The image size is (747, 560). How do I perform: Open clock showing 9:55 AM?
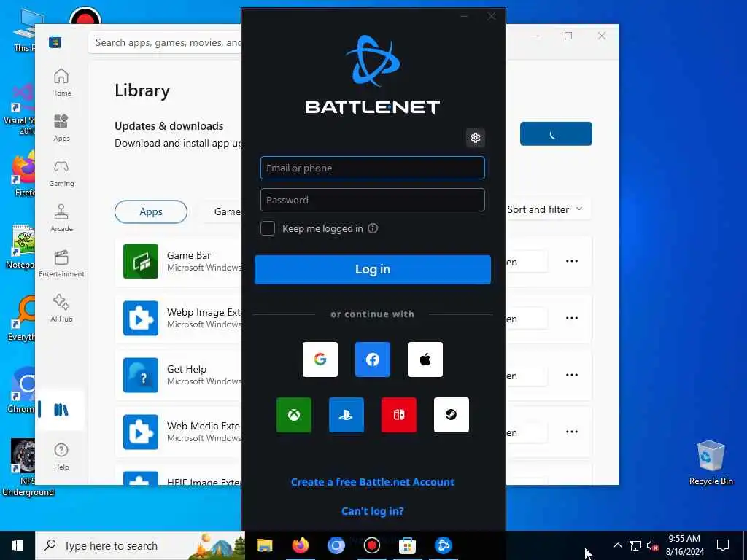coord(684,545)
